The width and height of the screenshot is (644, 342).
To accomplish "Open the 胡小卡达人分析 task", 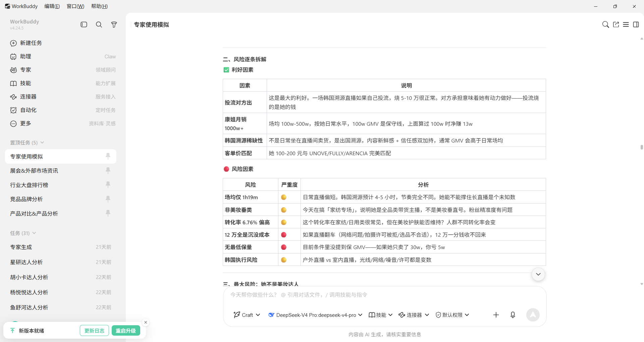I will tap(61, 277).
